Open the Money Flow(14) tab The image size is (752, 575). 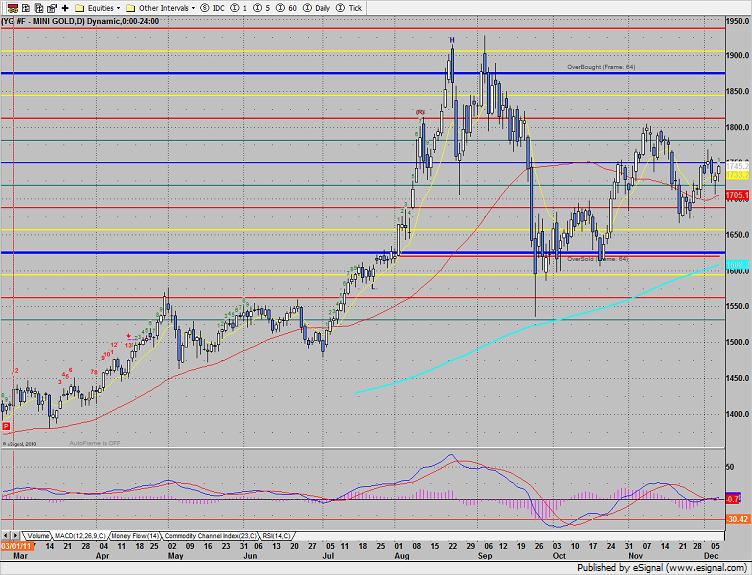point(137,535)
